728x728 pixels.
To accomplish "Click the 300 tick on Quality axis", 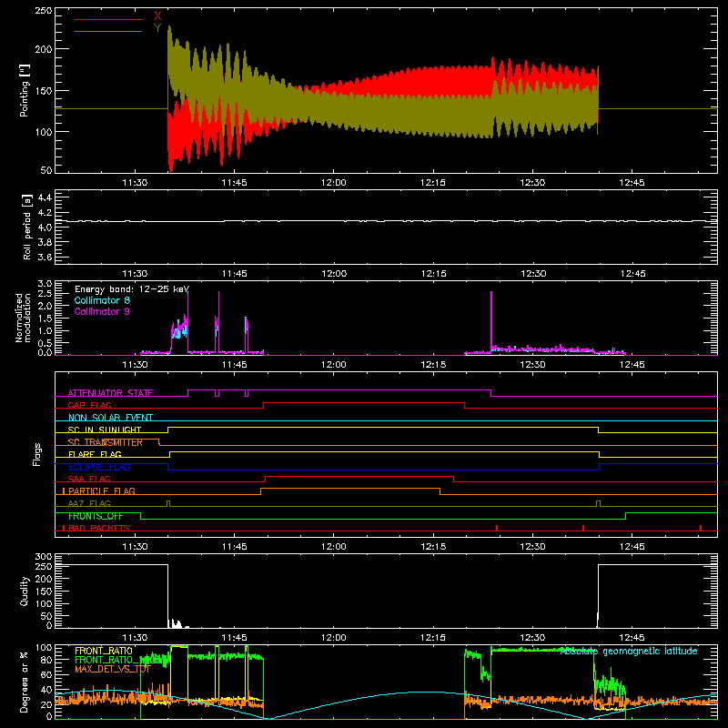I will (43, 556).
